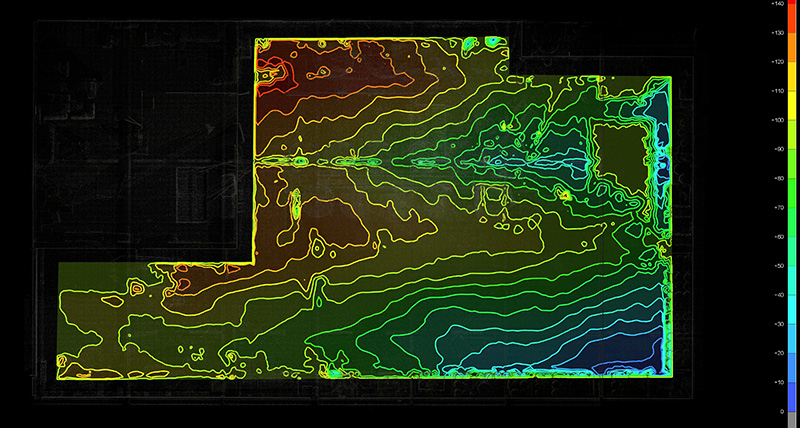Viewport: 800px width, 428px height.
Task: Click the +50 legend scale label
Action: (x=775, y=266)
